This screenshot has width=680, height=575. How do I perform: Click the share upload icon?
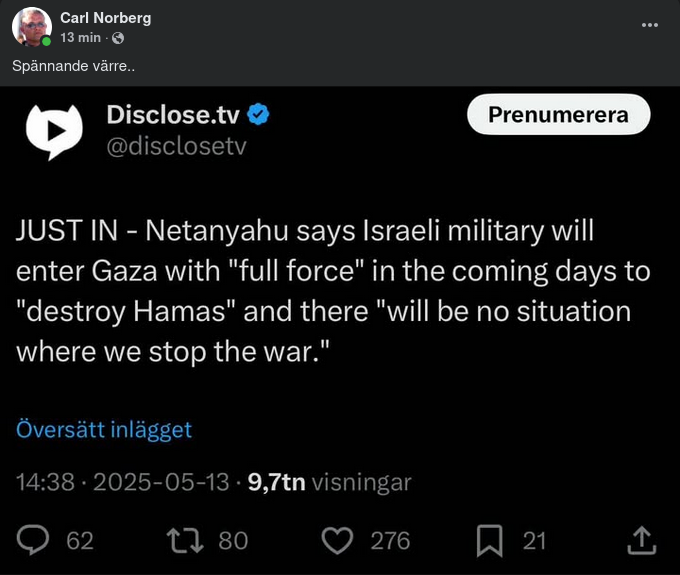[640, 540]
